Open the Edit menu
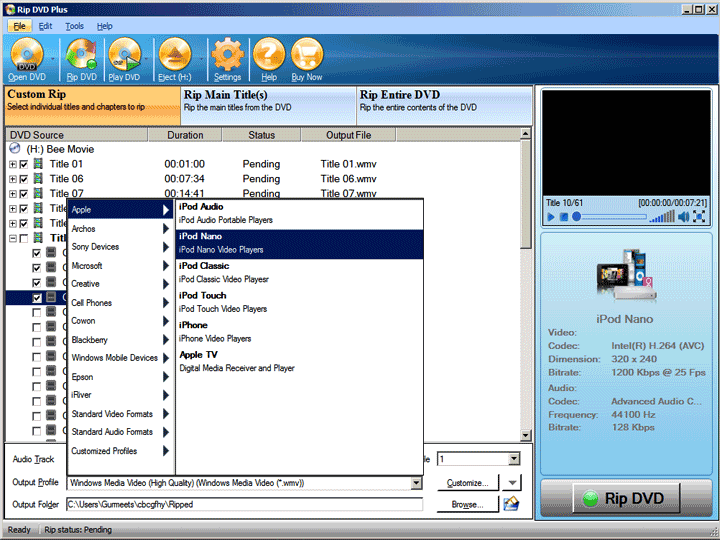Image resolution: width=720 pixels, height=540 pixels. [45, 26]
